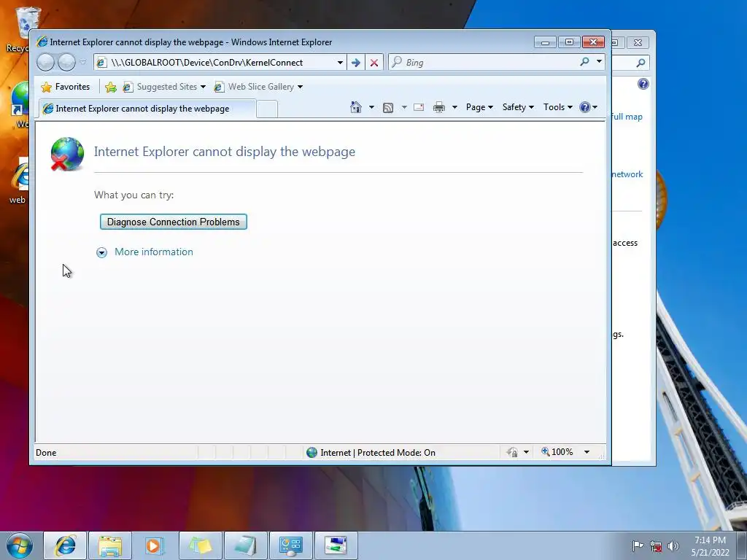
Task: Open the Safety menu
Action: coord(519,107)
